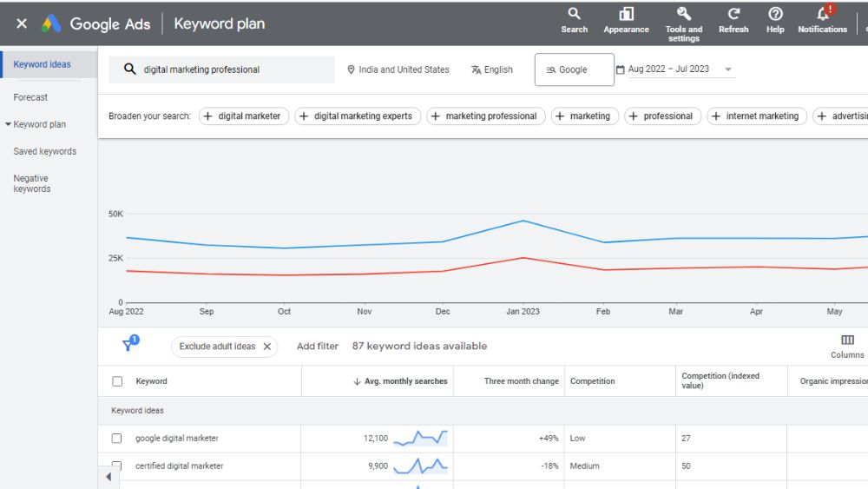Click the Medium competition value
868x489 pixels.
pyautogui.click(x=584, y=466)
